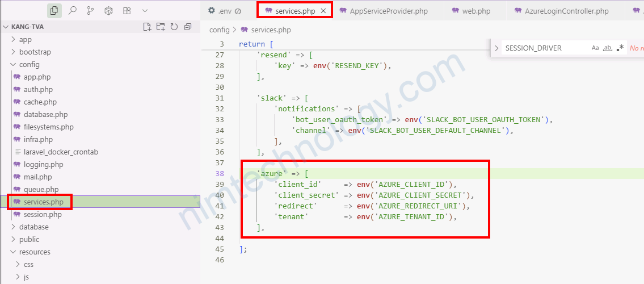Expand the database folder

point(34,227)
